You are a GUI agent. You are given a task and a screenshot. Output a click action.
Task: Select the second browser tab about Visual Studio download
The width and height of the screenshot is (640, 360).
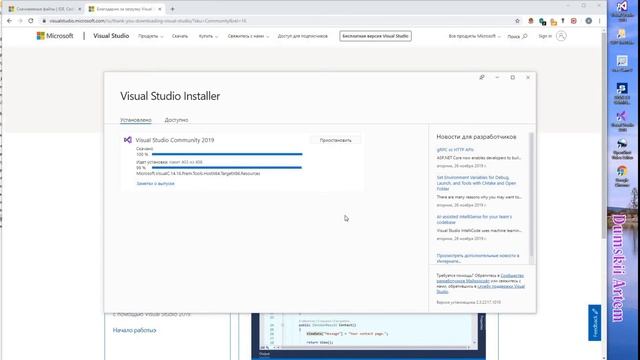pos(124,9)
